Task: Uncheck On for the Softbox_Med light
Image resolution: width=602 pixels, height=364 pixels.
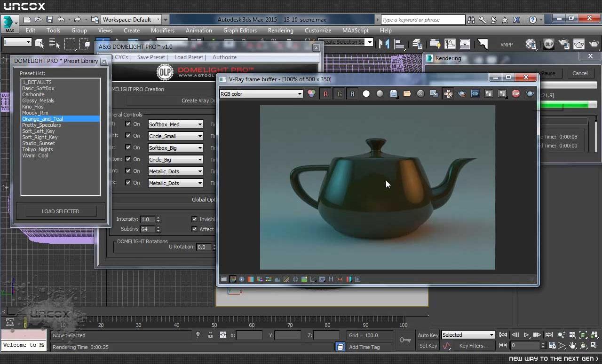Action: pos(128,124)
